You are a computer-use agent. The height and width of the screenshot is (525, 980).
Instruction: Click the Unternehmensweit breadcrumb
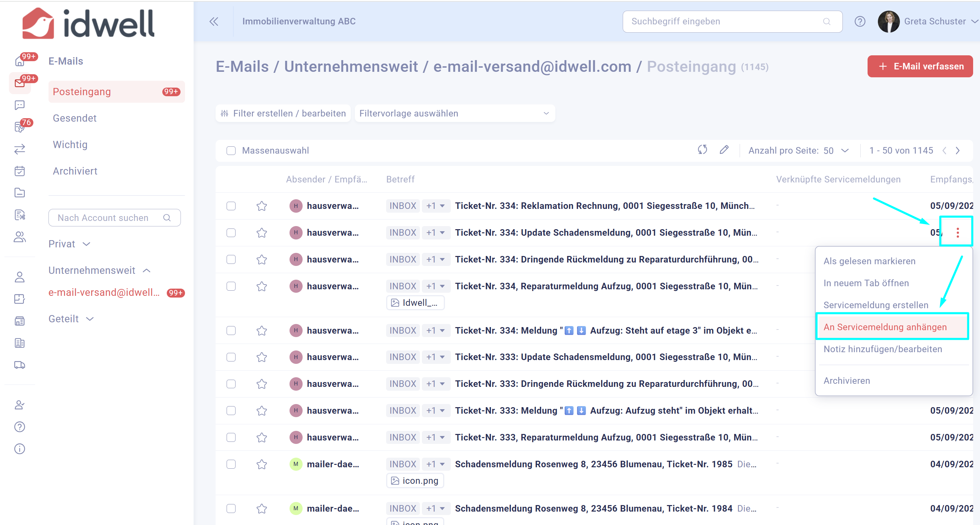[x=351, y=67]
